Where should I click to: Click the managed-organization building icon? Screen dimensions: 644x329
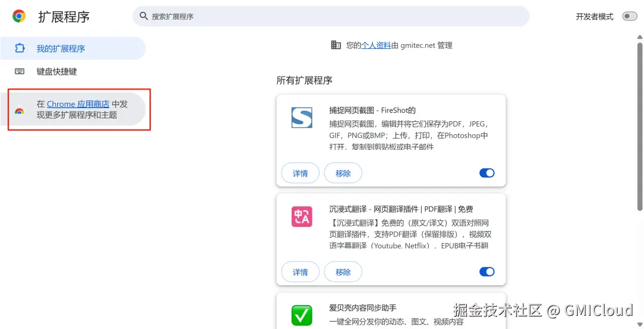pyautogui.click(x=336, y=45)
